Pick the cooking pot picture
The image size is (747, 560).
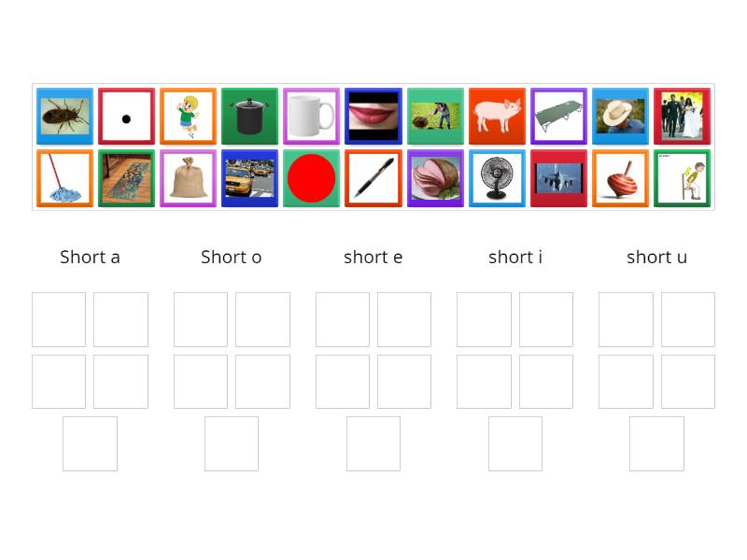(249, 117)
